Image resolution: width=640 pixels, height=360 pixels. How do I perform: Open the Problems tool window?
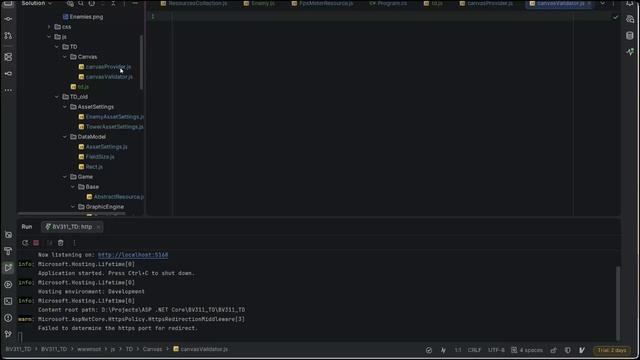[8, 318]
